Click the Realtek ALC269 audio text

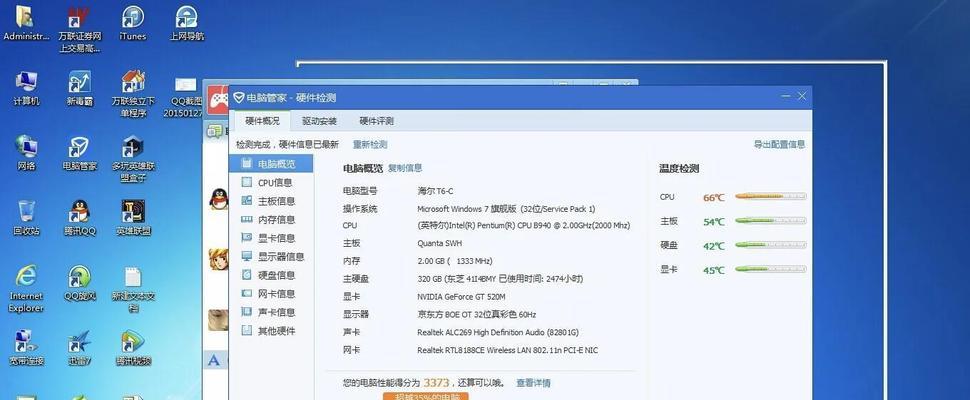[x=498, y=333]
